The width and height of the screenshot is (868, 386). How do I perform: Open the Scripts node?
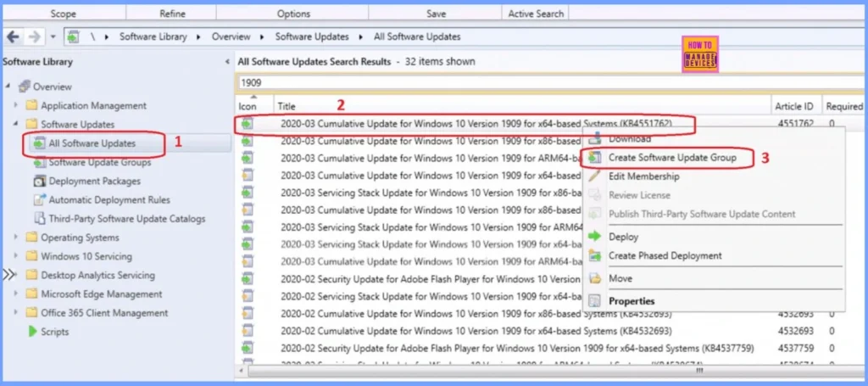pyautogui.click(x=55, y=332)
